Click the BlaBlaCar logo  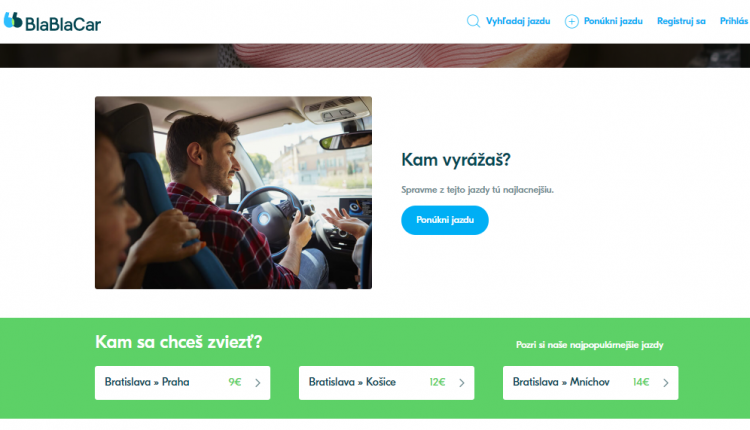(x=52, y=22)
